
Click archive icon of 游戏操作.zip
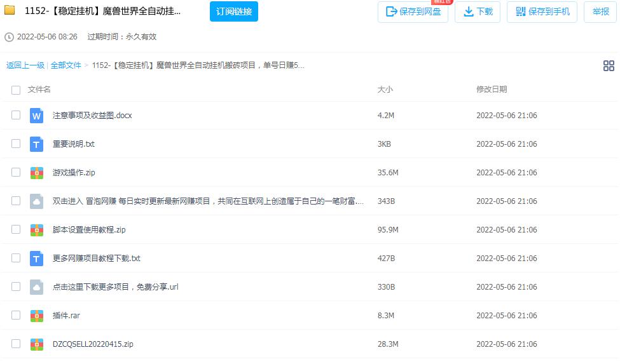(x=37, y=173)
